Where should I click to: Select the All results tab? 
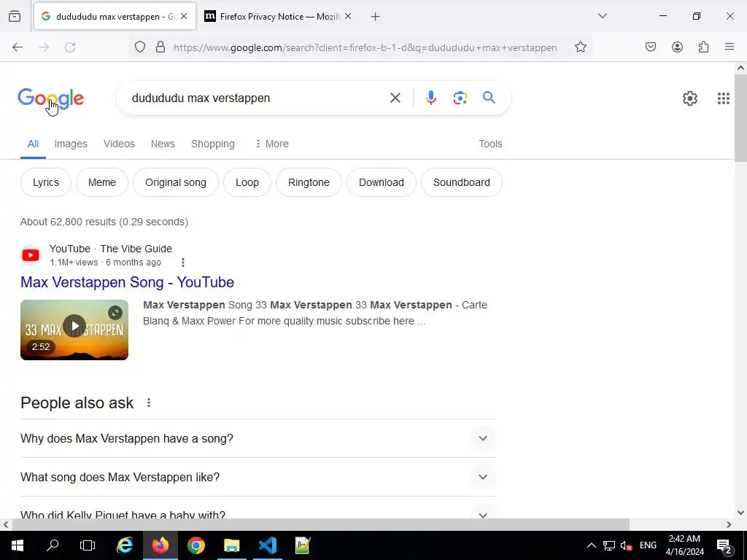[x=33, y=144]
